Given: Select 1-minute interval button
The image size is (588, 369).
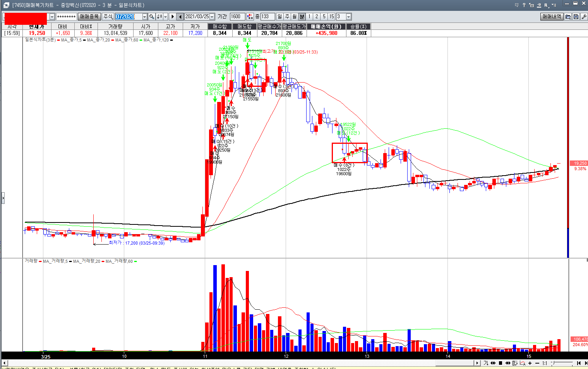Looking at the screenshot, I should pyautogui.click(x=309, y=17).
